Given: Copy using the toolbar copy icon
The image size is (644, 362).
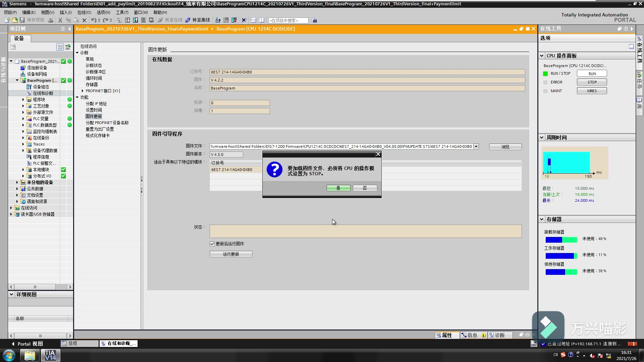Looking at the screenshot, I should pyautogui.click(x=68, y=20).
